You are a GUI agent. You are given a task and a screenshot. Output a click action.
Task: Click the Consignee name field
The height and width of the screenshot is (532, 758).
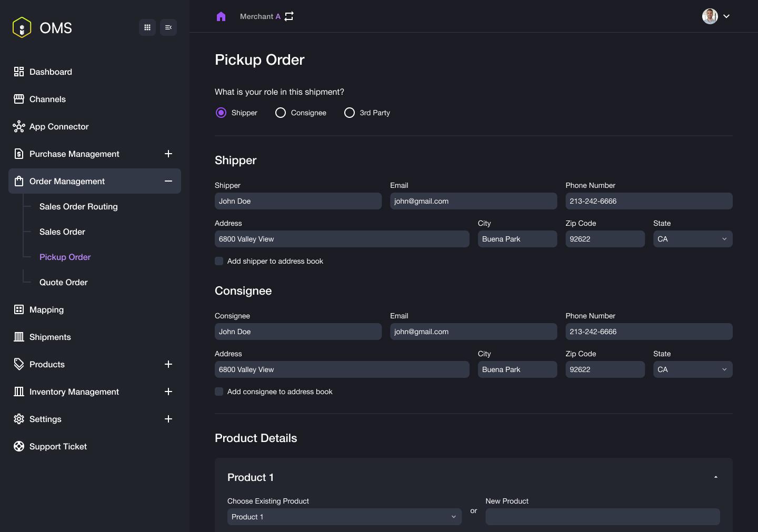[298, 332]
